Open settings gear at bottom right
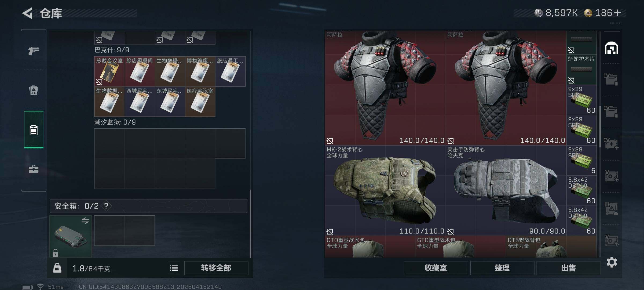644x290 pixels. click(612, 262)
